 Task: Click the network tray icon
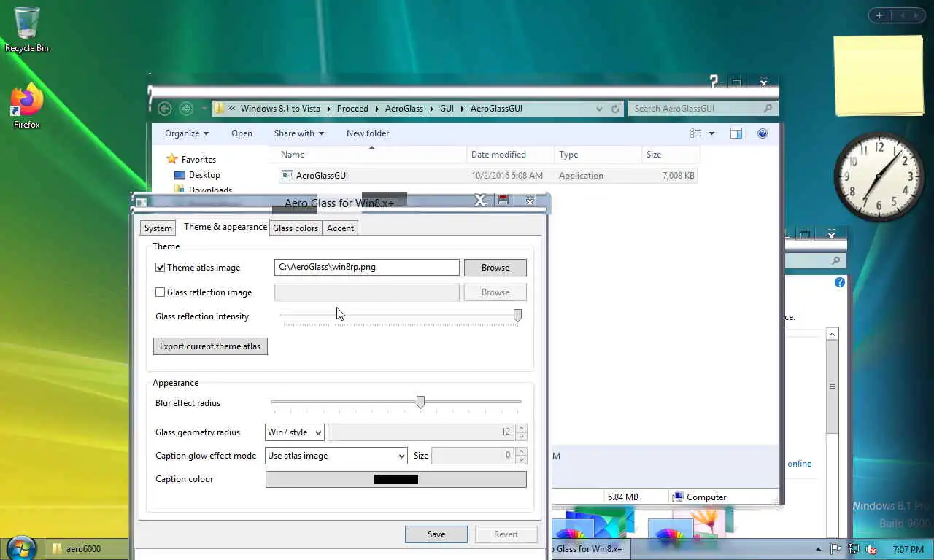click(x=853, y=549)
